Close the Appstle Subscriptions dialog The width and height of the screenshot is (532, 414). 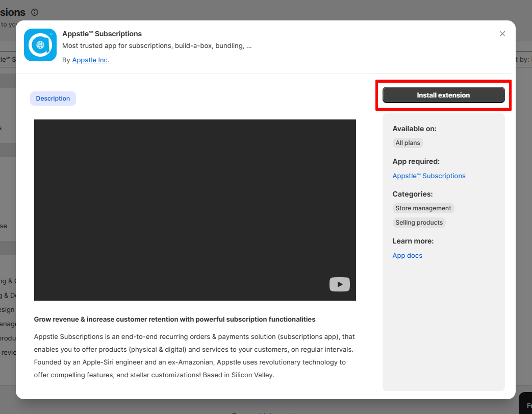coord(502,34)
